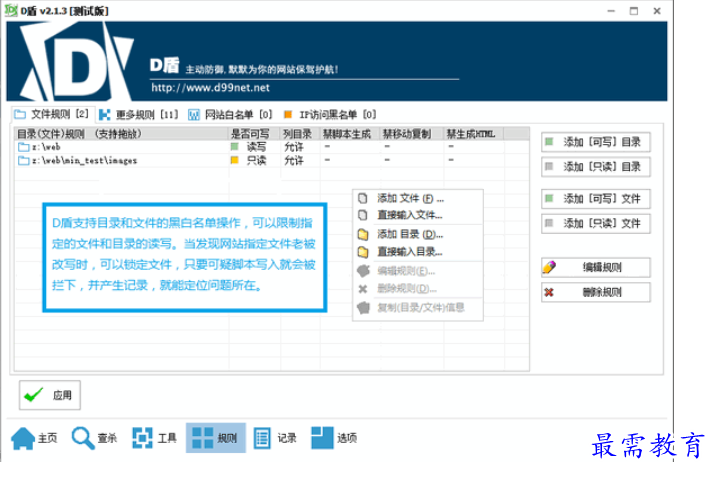Screen dimensions: 713x477
Task: Click folder icon of z:\web\min_test\images row
Action: pos(24,161)
